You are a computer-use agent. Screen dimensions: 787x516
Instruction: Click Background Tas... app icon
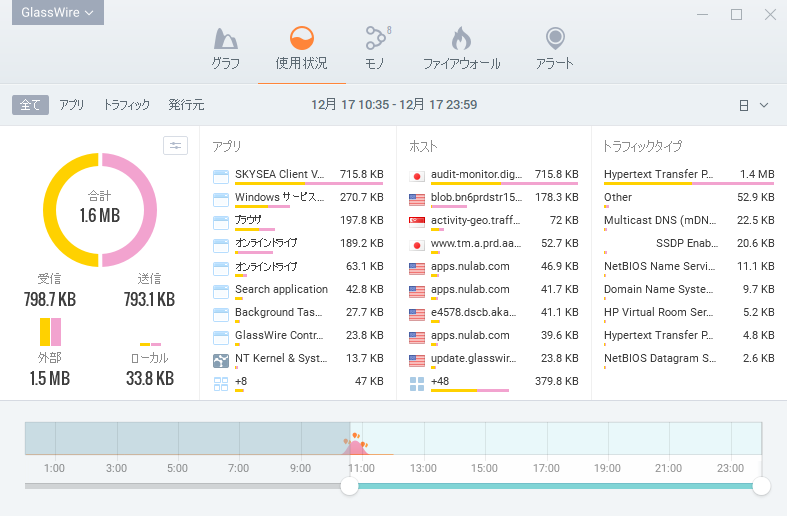click(221, 315)
